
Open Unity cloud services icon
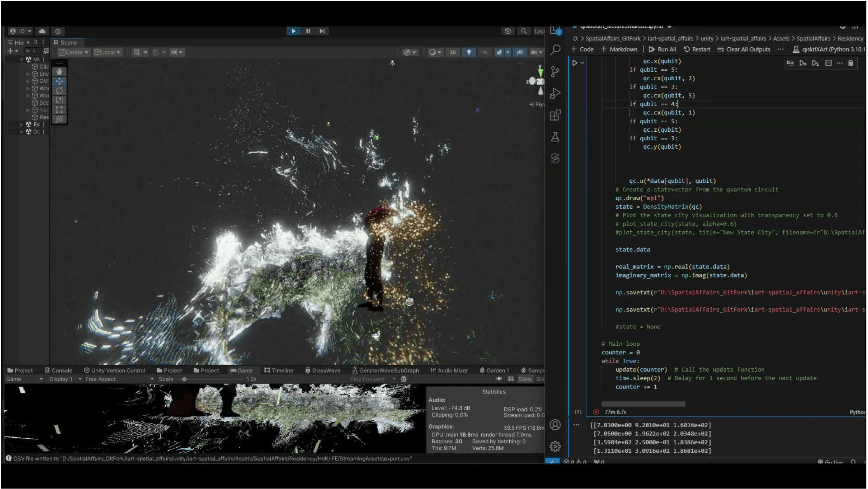[x=42, y=31]
